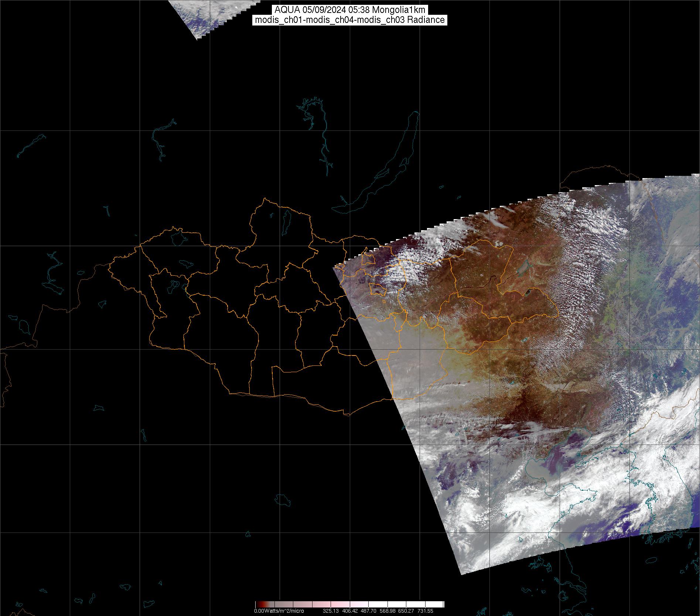Click the AQUA 05/09/2024 05:38 Mongolia1km title
700x616 pixels.
(350, 10)
